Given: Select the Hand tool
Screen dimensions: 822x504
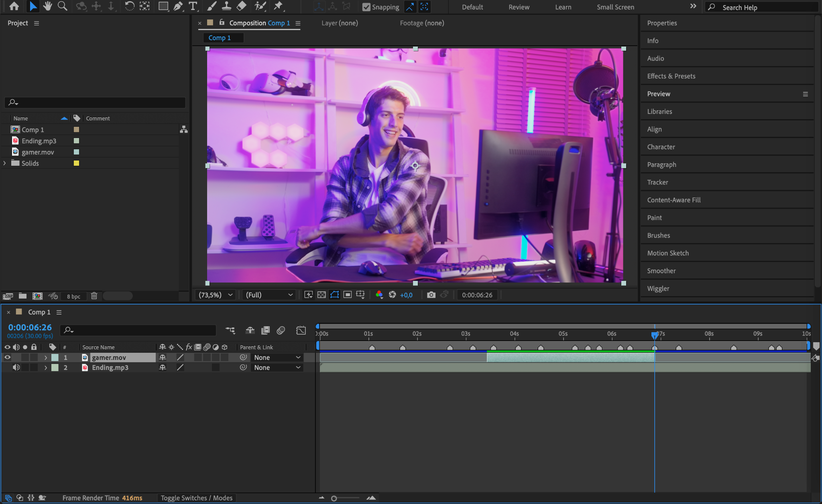Looking at the screenshot, I should point(47,6).
